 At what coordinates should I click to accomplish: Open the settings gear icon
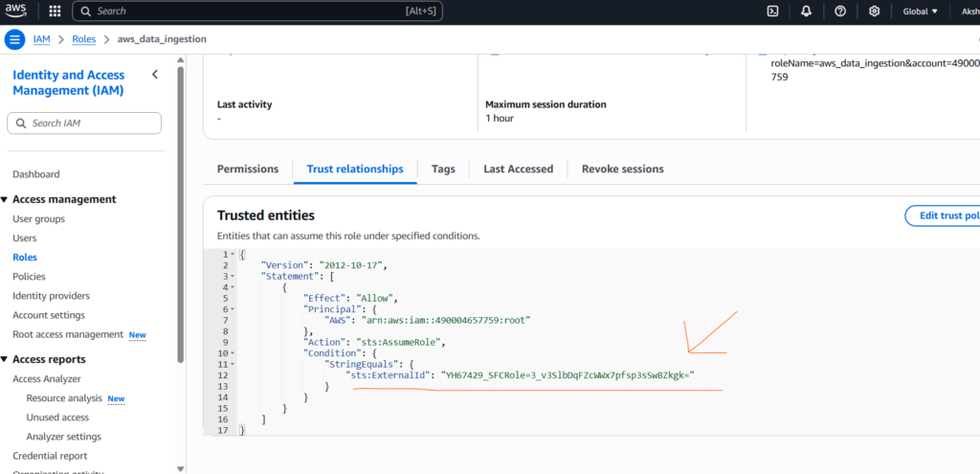click(x=875, y=11)
